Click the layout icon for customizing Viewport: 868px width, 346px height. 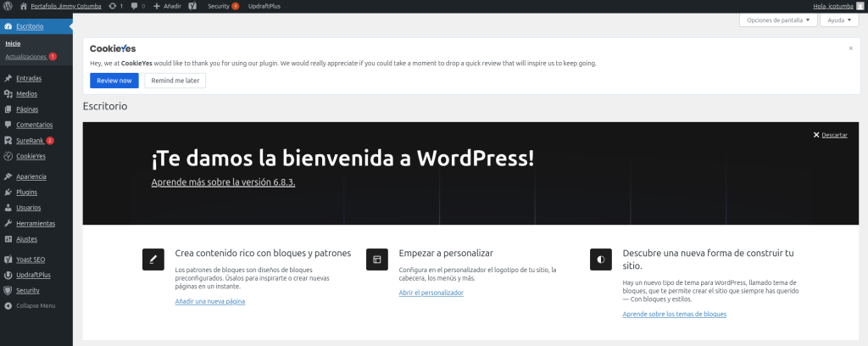[x=376, y=259]
